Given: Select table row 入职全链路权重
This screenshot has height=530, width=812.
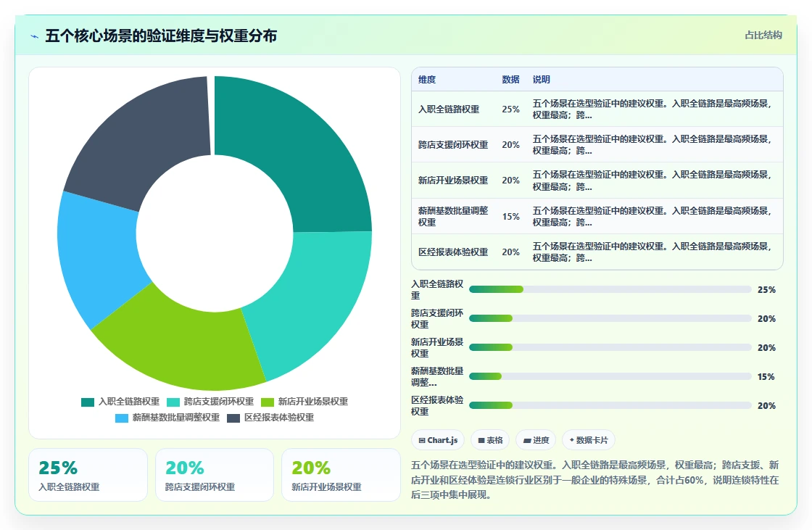Looking at the screenshot, I should pyautogui.click(x=597, y=109).
